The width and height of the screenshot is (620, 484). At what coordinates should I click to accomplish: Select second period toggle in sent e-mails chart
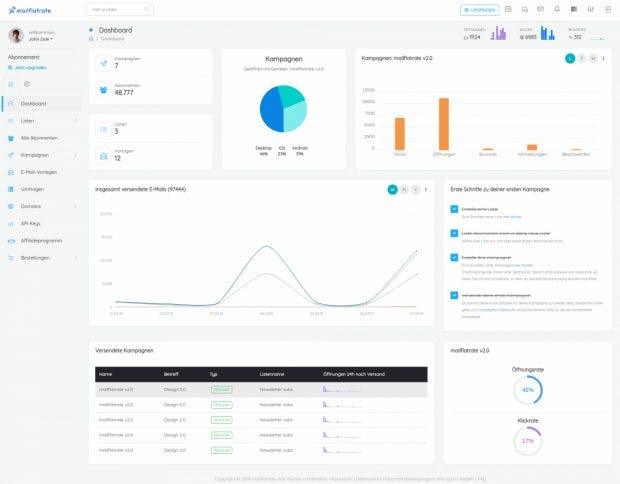404,190
